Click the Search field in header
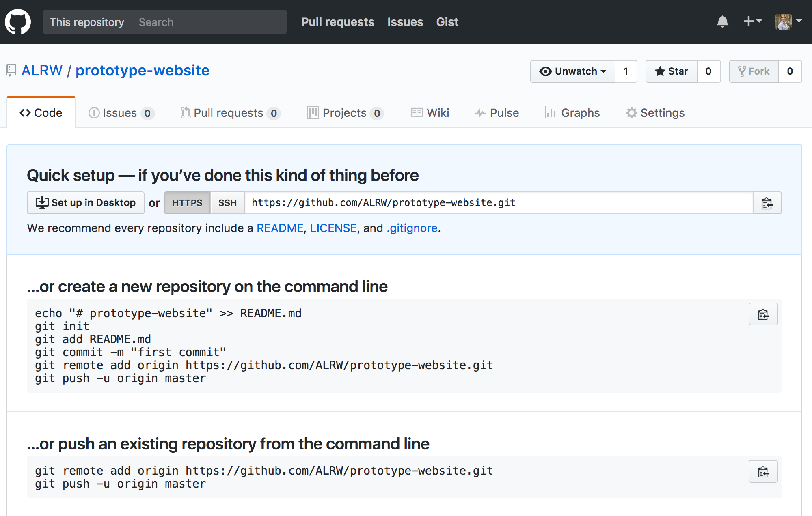The image size is (812, 516). [209, 22]
